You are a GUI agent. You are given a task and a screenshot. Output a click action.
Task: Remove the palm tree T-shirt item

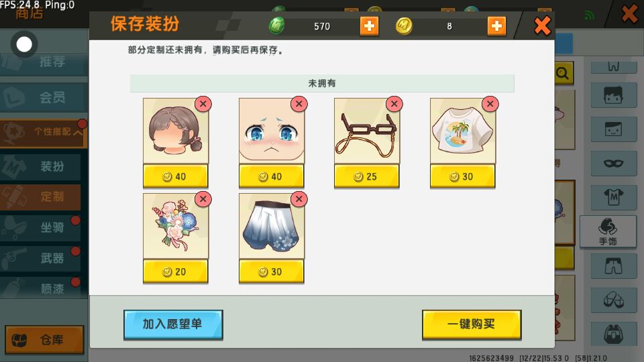point(490,105)
